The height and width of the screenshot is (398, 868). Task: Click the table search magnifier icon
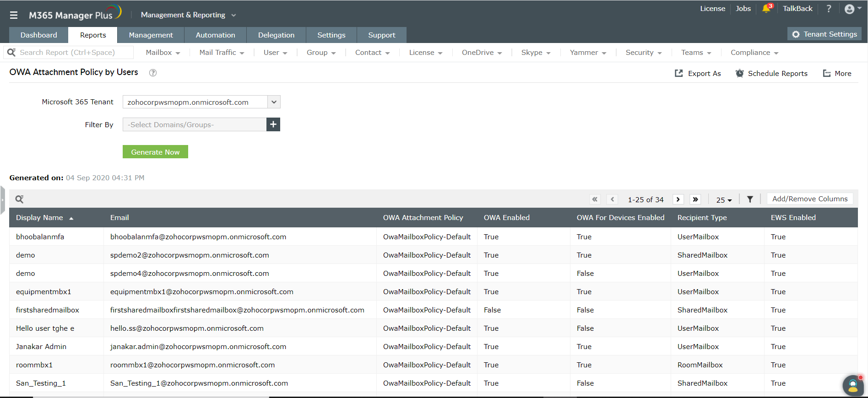click(19, 199)
